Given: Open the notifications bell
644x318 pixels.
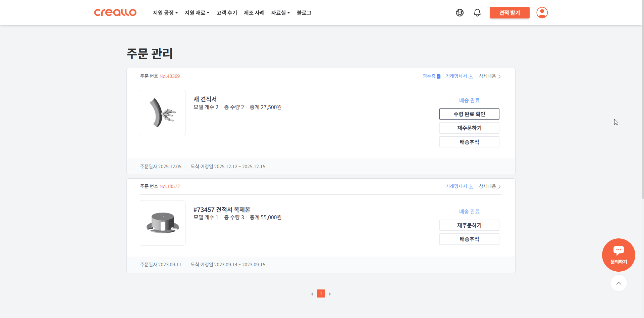Looking at the screenshot, I should 477,13.
